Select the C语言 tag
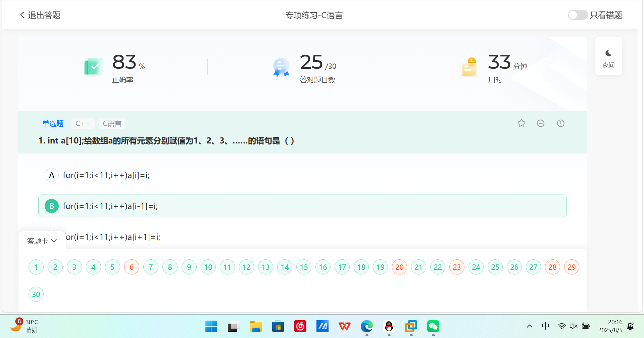Viewport: 644px width, 338px height. [x=112, y=123]
